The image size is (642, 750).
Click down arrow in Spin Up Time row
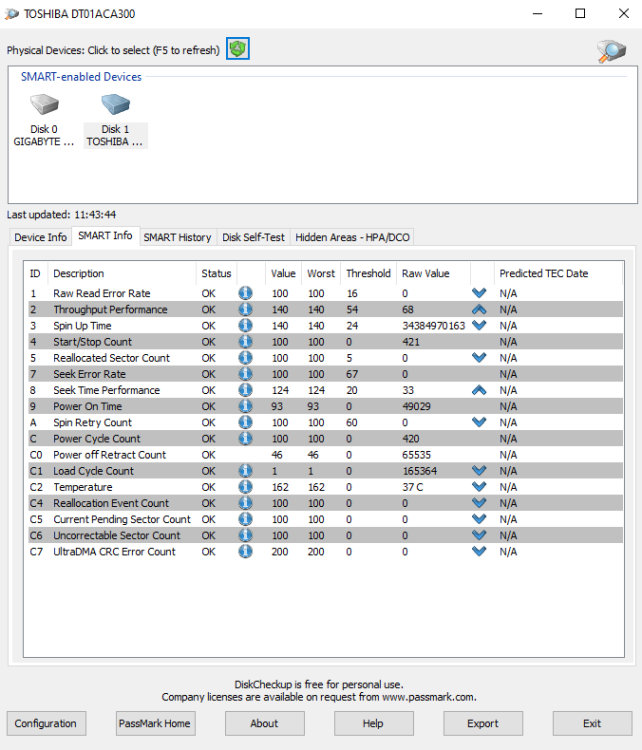479,325
